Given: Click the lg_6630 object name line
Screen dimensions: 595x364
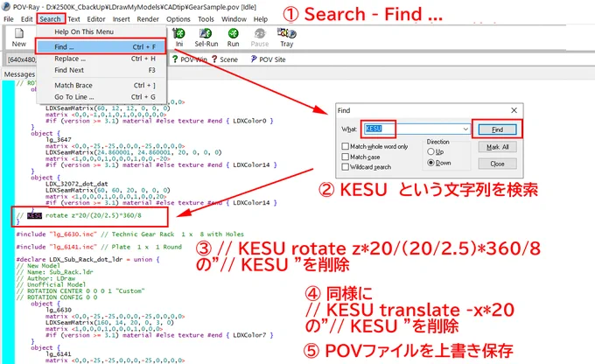Looking at the screenshot, I should tap(58, 310).
